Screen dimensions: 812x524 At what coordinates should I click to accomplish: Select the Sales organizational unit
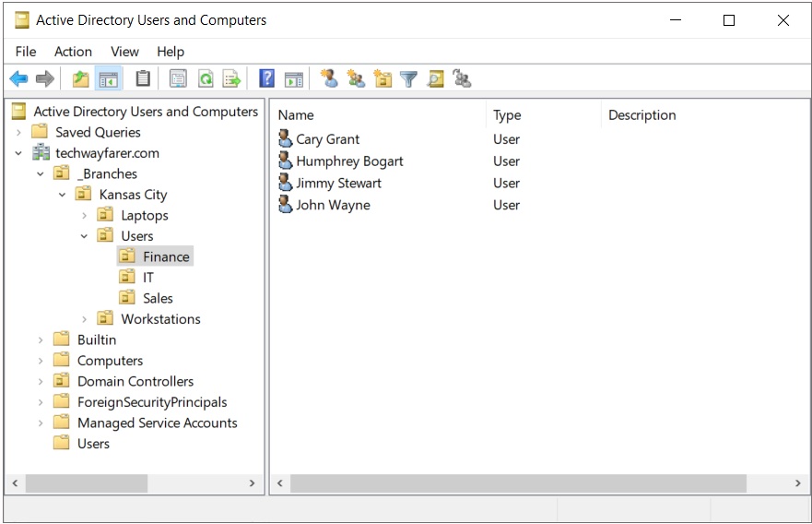[x=158, y=298]
